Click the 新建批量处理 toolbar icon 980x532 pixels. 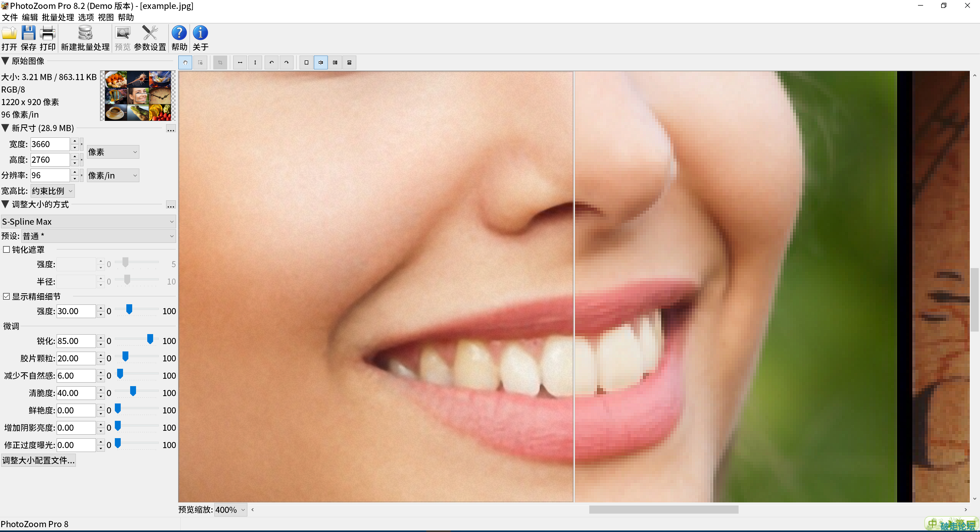click(x=85, y=38)
